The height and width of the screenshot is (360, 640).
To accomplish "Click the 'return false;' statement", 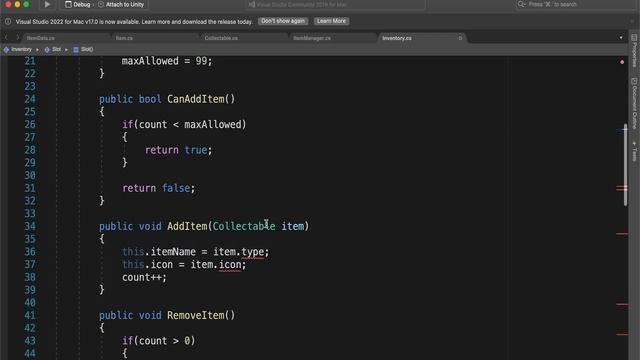I will (158, 188).
